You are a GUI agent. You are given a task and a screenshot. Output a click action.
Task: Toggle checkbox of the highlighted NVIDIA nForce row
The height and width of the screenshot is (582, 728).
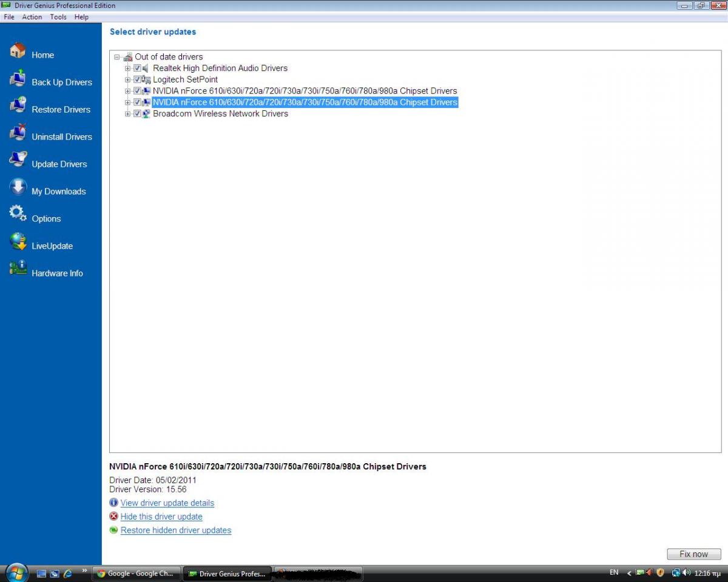point(137,102)
